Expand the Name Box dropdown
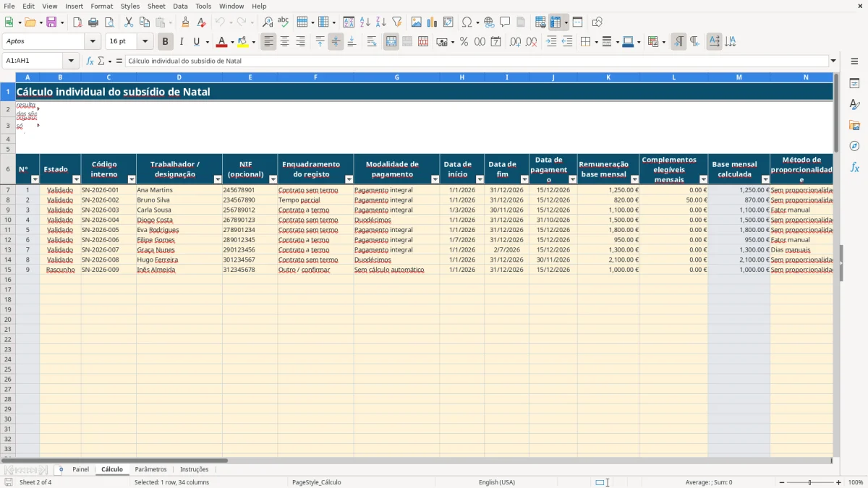Image resolution: width=868 pixels, height=488 pixels. point(71,61)
